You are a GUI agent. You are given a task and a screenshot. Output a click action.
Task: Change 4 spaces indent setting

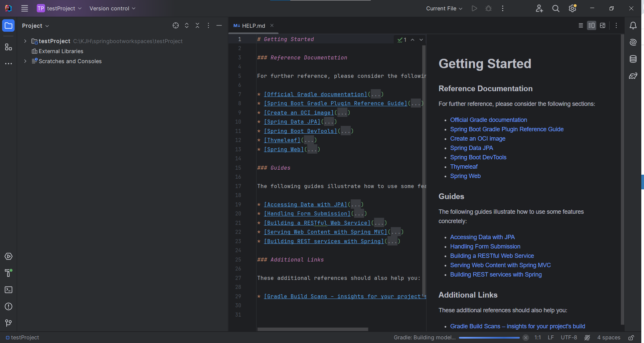pyautogui.click(x=609, y=338)
